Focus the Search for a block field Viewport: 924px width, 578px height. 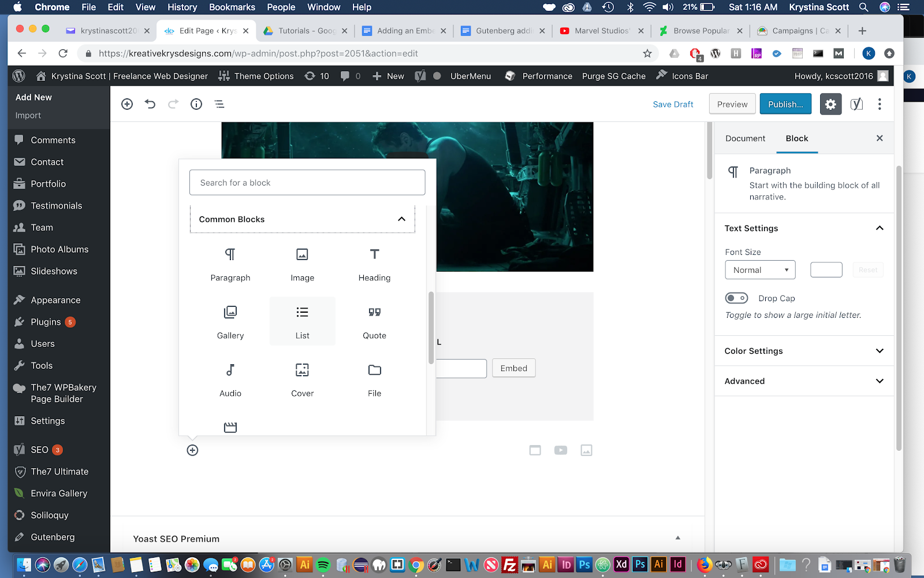tap(307, 183)
